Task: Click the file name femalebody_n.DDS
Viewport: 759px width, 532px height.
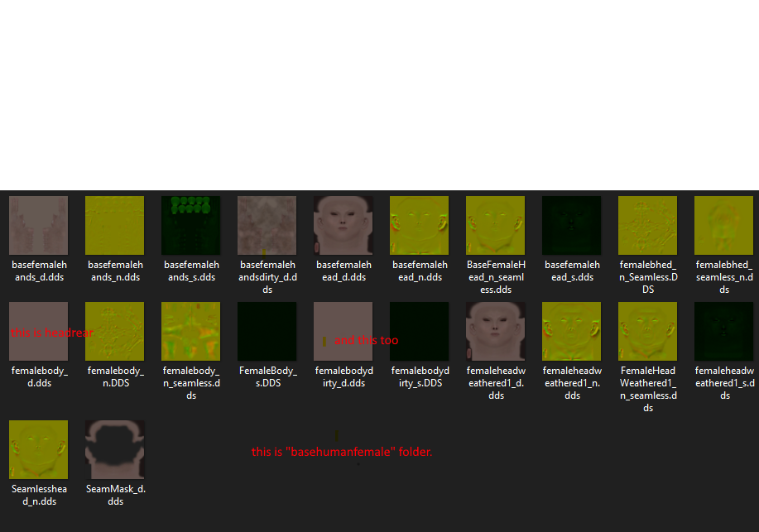Action: (x=115, y=376)
